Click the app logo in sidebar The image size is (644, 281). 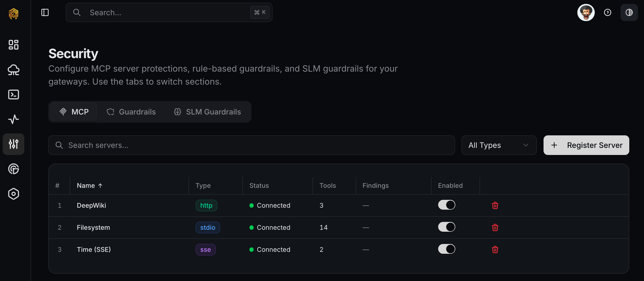(13, 13)
